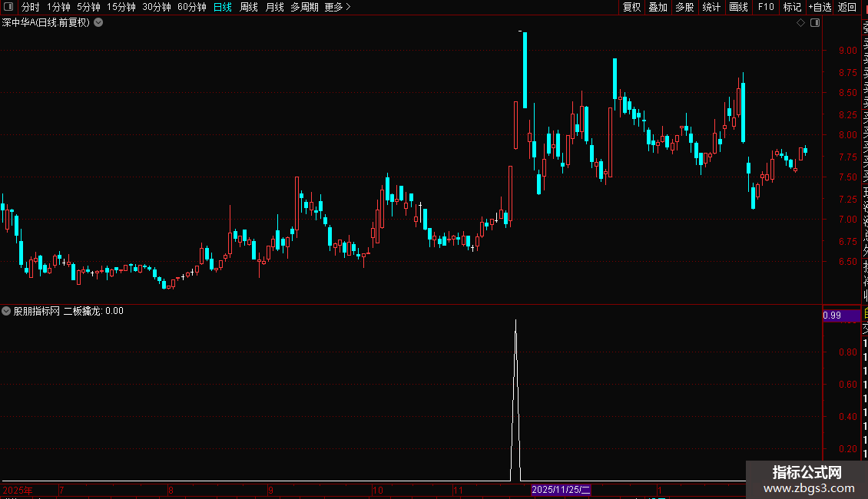
Task: Expand the 二板擒龙 indicator dropdown arrow
Action: [x=6, y=311]
